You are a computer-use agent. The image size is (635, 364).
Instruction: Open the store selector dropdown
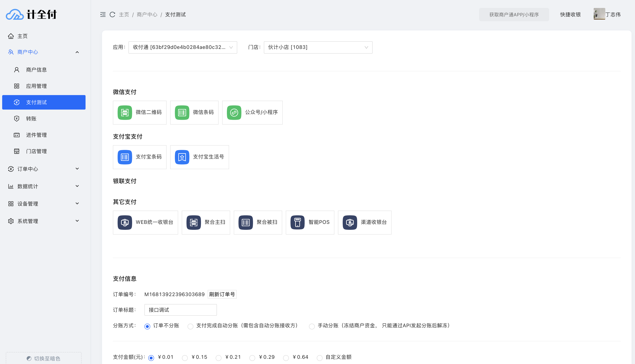[318, 47]
